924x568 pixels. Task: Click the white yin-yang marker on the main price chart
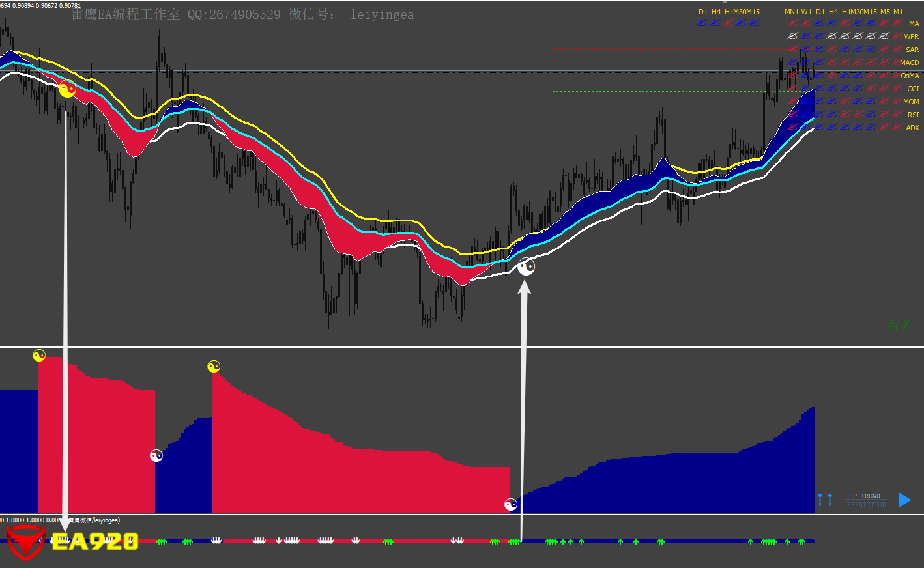(526, 266)
